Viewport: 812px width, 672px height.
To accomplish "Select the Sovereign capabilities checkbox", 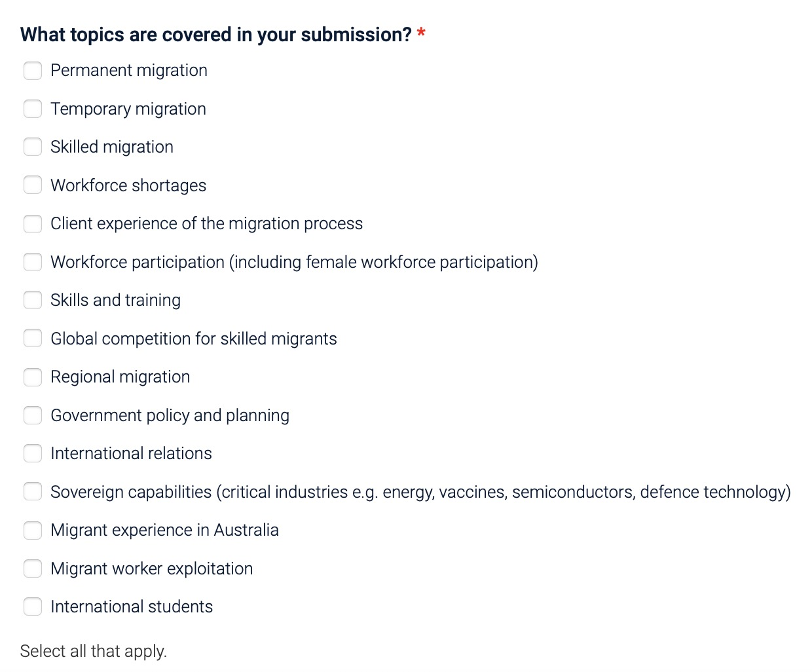I will 33,492.
